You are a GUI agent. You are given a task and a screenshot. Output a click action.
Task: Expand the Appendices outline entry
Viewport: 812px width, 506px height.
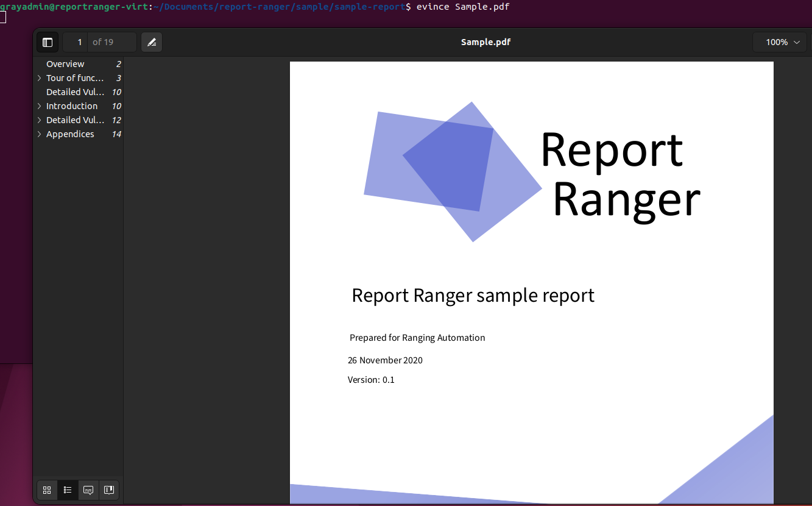coord(40,134)
